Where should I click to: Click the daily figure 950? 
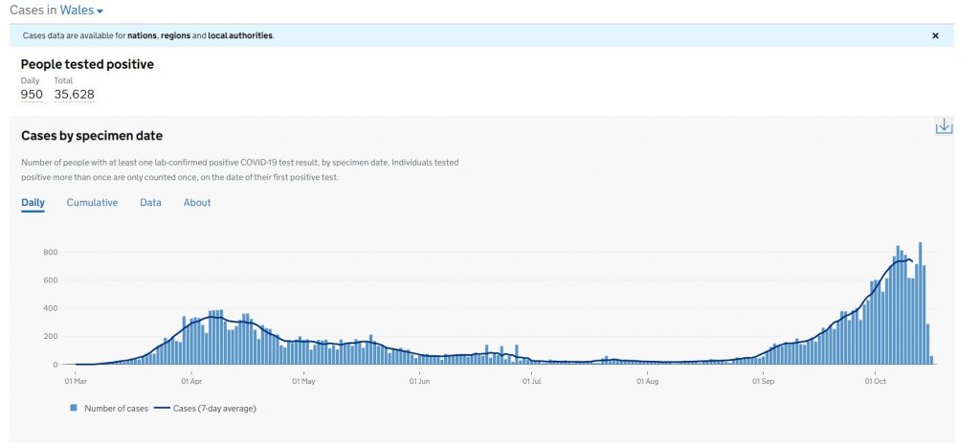pos(32,94)
